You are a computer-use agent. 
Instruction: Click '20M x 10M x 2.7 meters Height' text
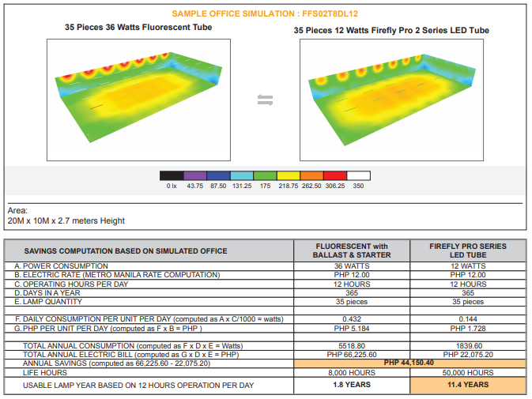pyautogui.click(x=66, y=220)
